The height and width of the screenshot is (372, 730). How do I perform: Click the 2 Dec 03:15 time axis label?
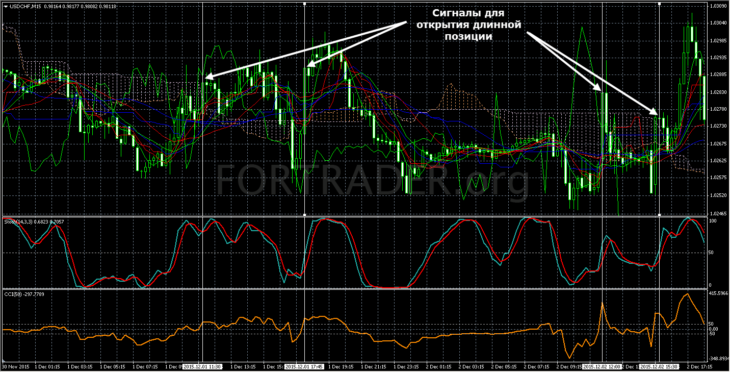pyautogui.click(x=472, y=367)
